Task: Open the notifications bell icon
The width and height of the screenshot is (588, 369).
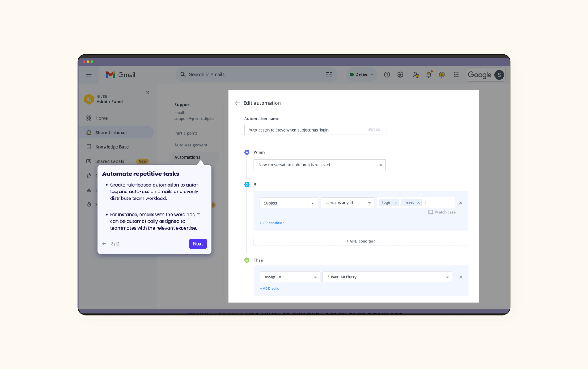Action: 429,74
